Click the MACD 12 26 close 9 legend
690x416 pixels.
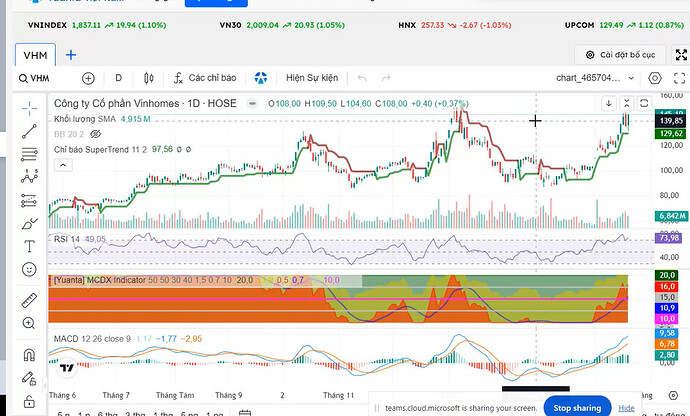(92, 339)
